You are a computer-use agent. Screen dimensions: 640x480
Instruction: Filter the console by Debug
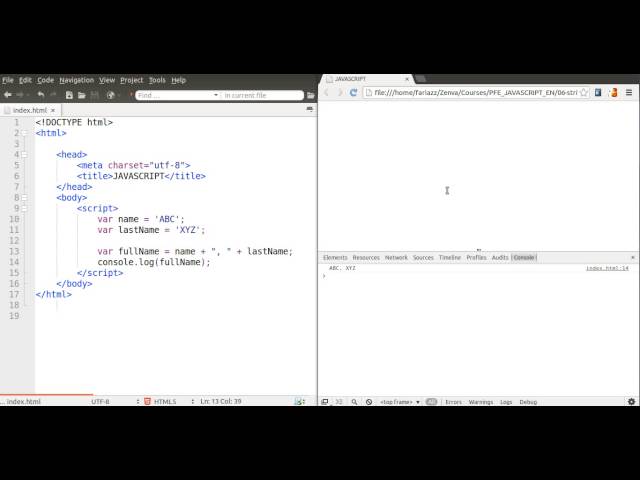tap(528, 402)
